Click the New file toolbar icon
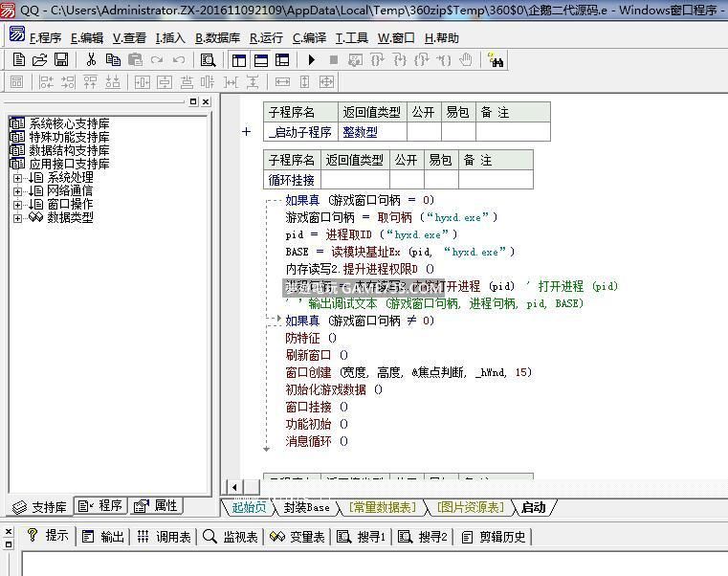The width and height of the screenshot is (728, 576). [19, 59]
